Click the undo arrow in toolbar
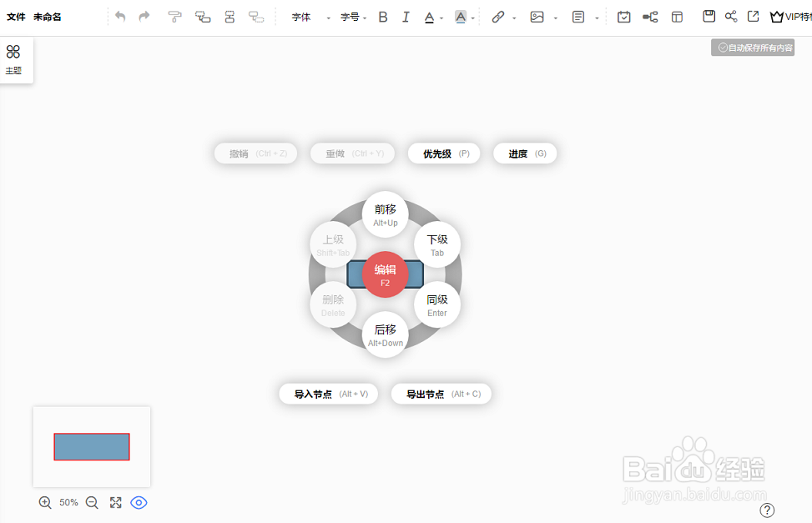The image size is (812, 523). [x=120, y=17]
